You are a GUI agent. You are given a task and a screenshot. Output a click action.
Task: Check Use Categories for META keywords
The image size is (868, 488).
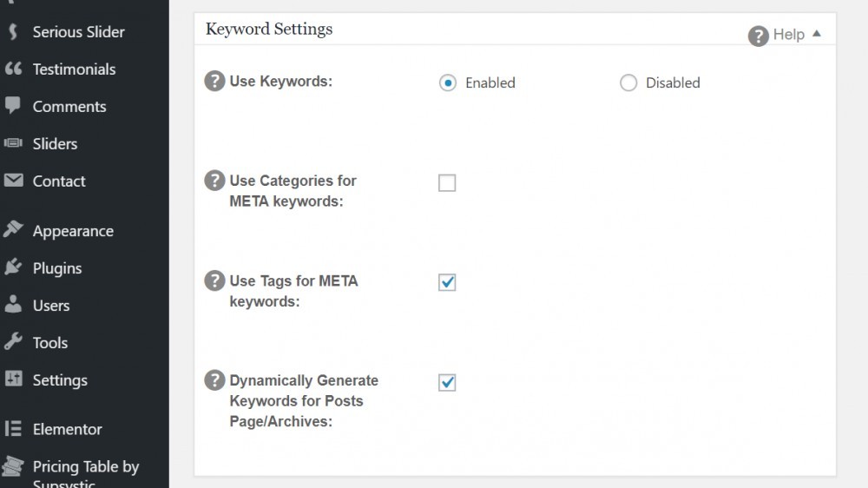(x=447, y=183)
